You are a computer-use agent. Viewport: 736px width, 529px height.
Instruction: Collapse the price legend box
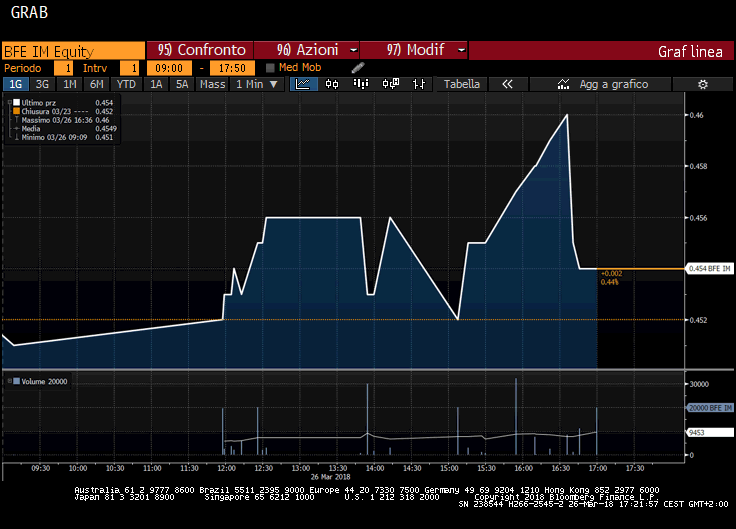point(8,103)
